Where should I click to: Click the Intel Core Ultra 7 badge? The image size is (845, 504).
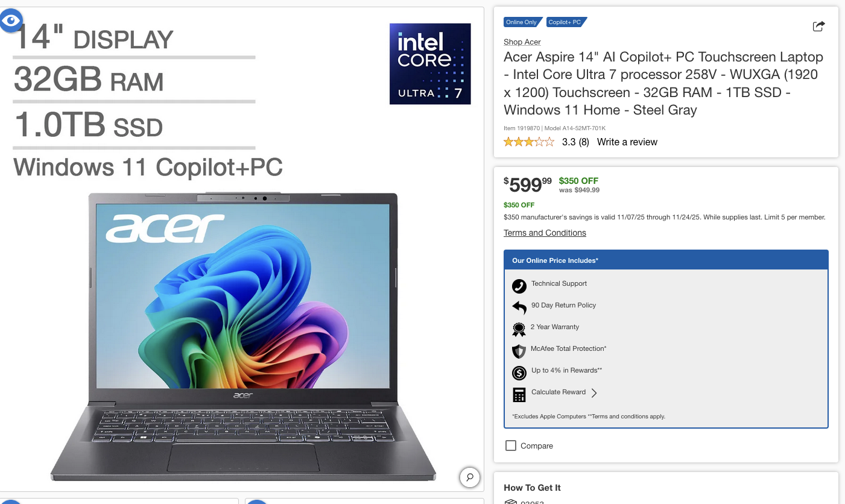(x=430, y=63)
